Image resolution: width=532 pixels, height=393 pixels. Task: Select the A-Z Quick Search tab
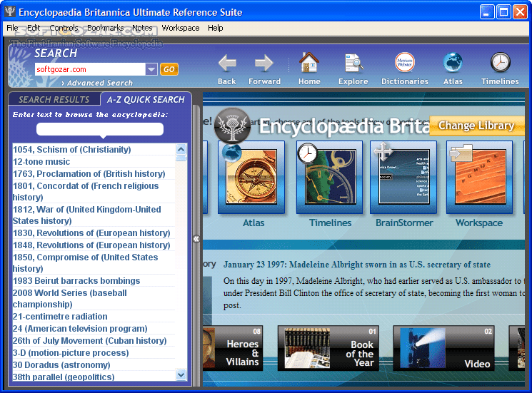[146, 99]
